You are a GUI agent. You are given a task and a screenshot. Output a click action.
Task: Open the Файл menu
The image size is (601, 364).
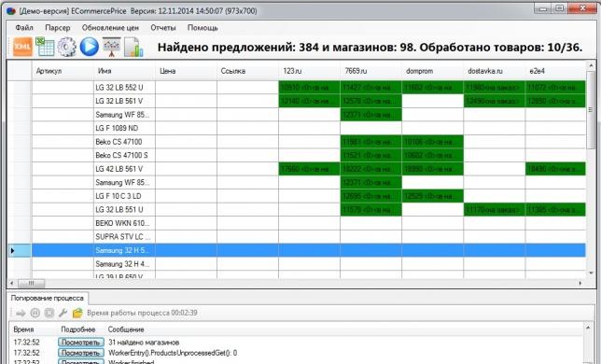24,28
